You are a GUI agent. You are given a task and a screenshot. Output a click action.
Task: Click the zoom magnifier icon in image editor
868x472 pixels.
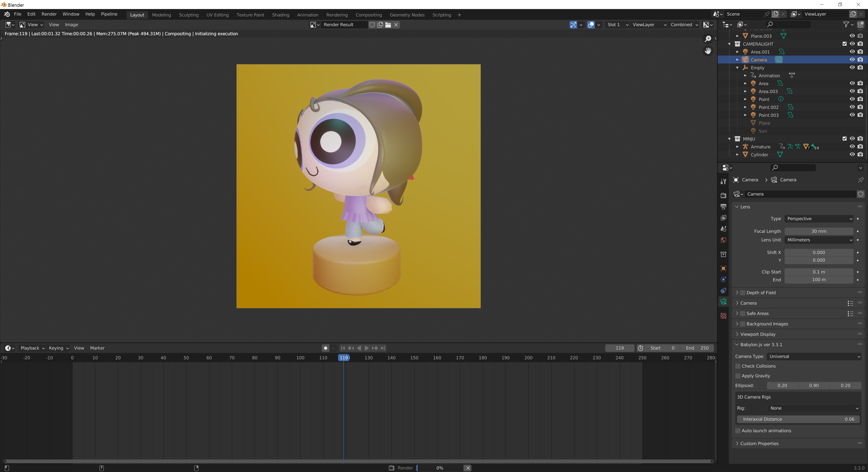[x=708, y=39]
